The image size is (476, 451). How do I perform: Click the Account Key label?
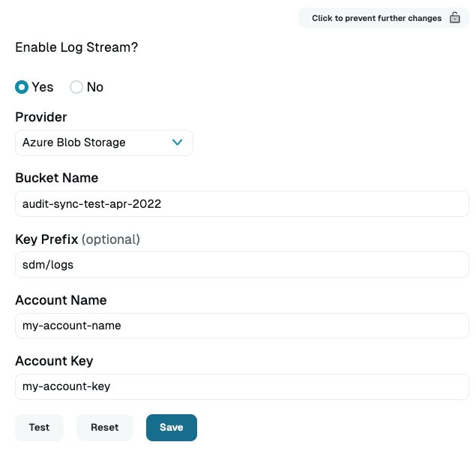click(54, 361)
